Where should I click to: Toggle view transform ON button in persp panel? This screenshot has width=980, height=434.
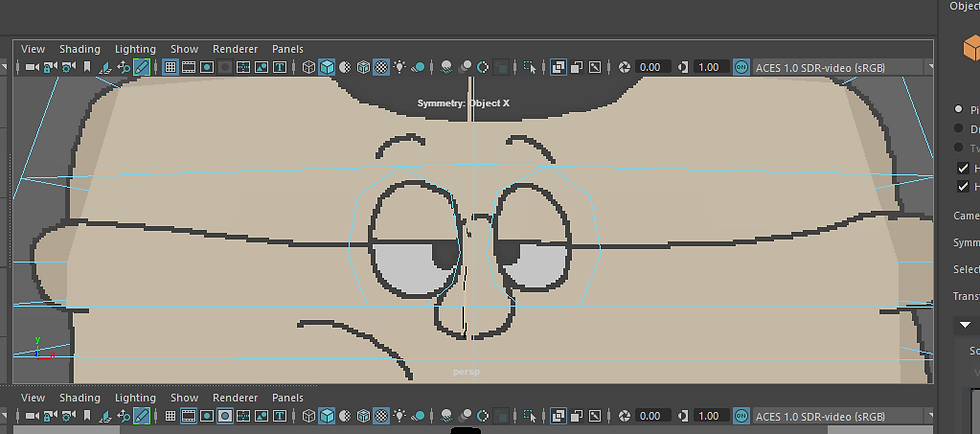741,67
